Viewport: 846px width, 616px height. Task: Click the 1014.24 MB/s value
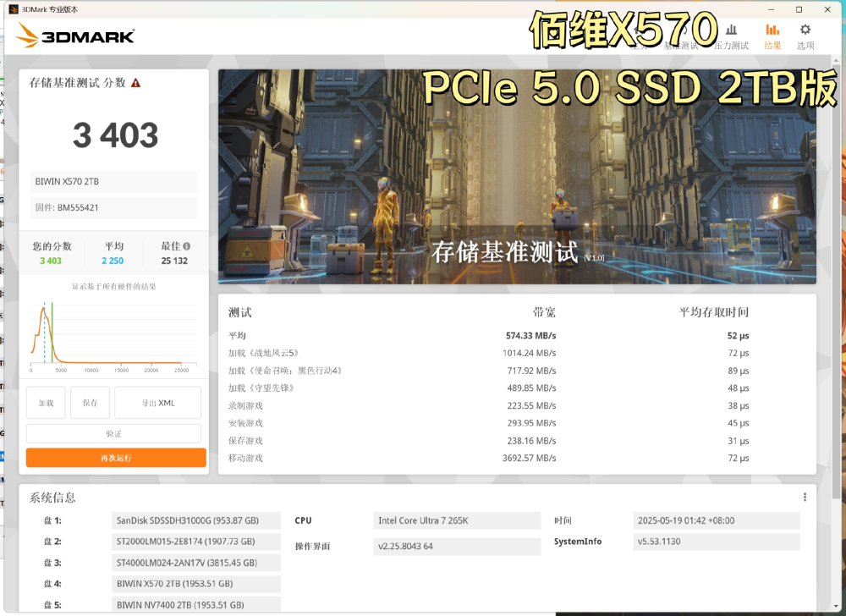[530, 354]
